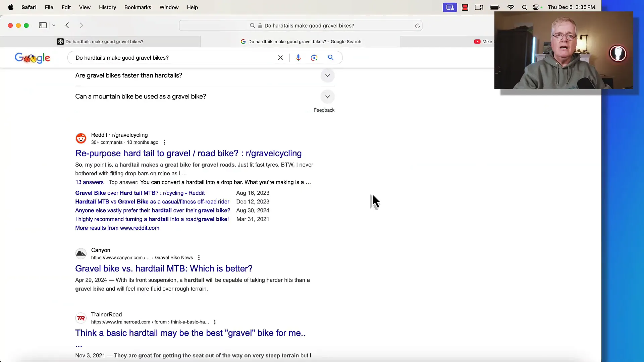Screen dimensions: 644x362
Task: Click the microphone badge on webcam overlay
Action: point(618,54)
